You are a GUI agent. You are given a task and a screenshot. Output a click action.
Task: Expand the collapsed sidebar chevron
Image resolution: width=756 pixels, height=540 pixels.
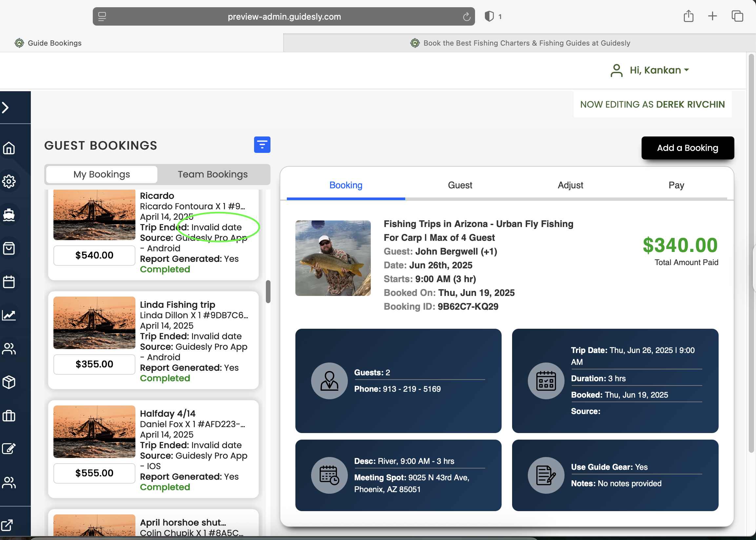click(x=6, y=107)
